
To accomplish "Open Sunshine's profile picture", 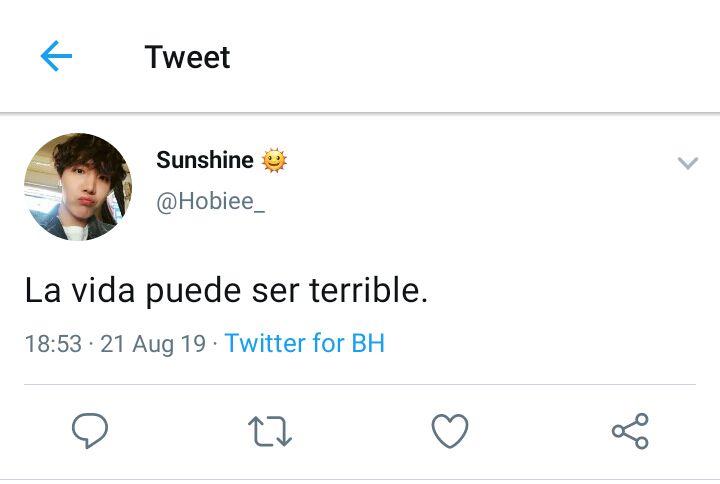I will coord(78,187).
